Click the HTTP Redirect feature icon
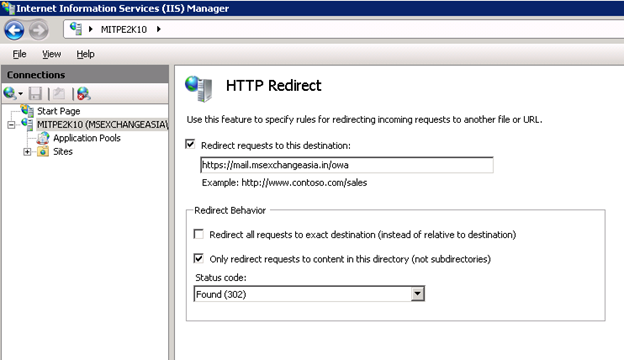The height and width of the screenshot is (360, 624). (x=199, y=88)
